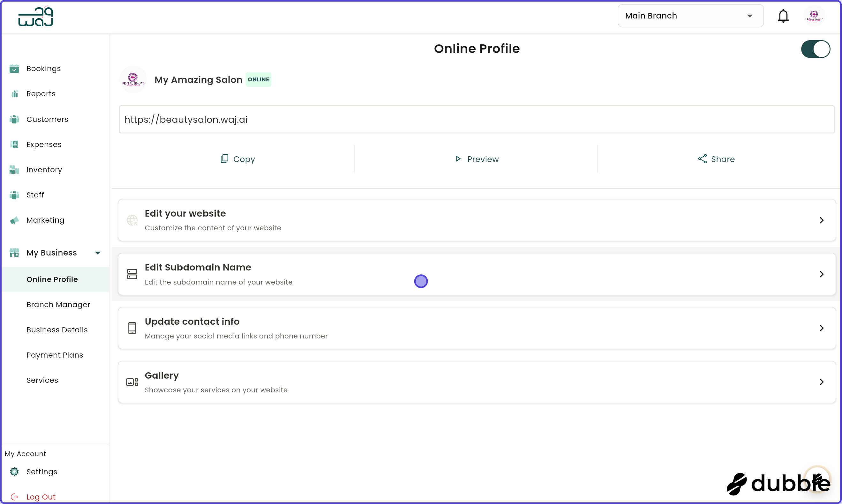The height and width of the screenshot is (504, 842).
Task: Click the Bookings calendar icon in sidebar
Action: (14, 68)
